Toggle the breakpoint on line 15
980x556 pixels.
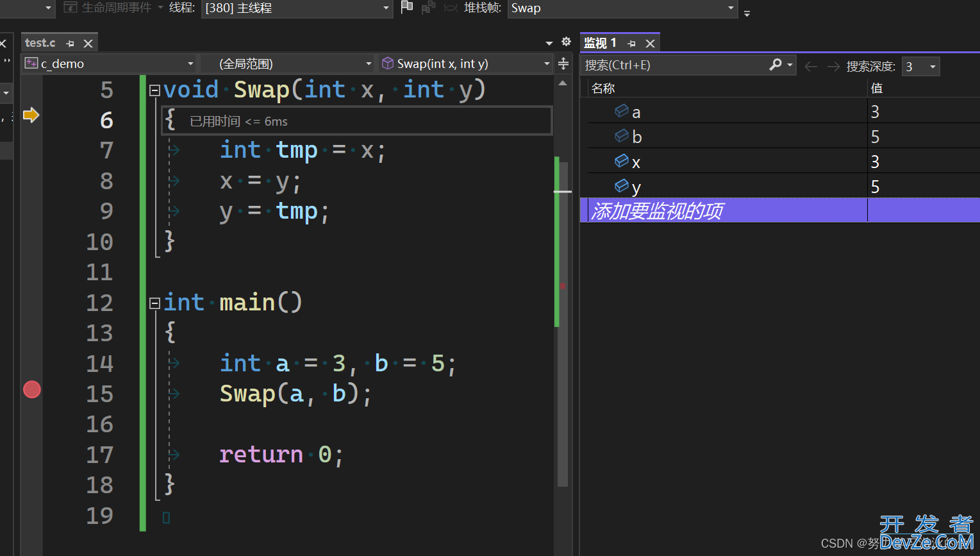coord(32,389)
